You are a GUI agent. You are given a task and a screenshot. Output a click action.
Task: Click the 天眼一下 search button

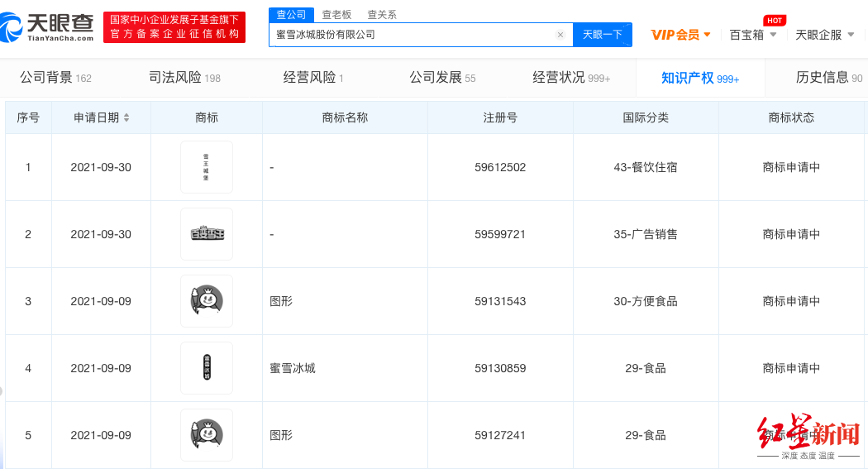602,35
